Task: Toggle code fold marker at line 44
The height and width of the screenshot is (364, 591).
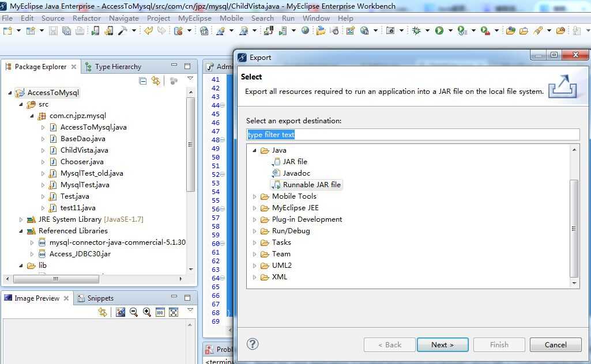Action: tap(223, 105)
